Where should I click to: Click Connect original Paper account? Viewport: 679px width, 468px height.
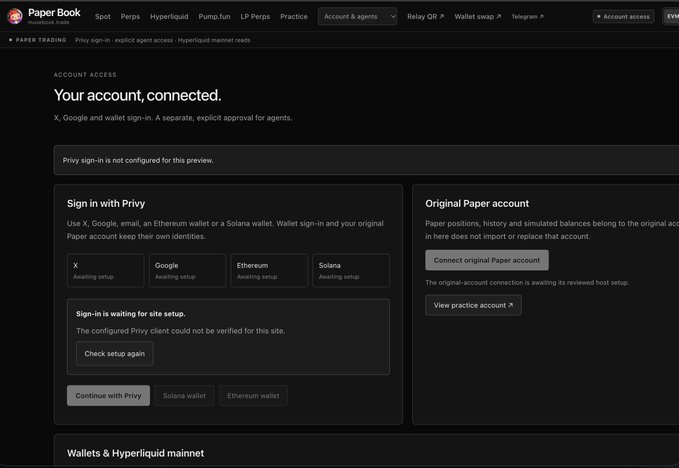(x=487, y=260)
